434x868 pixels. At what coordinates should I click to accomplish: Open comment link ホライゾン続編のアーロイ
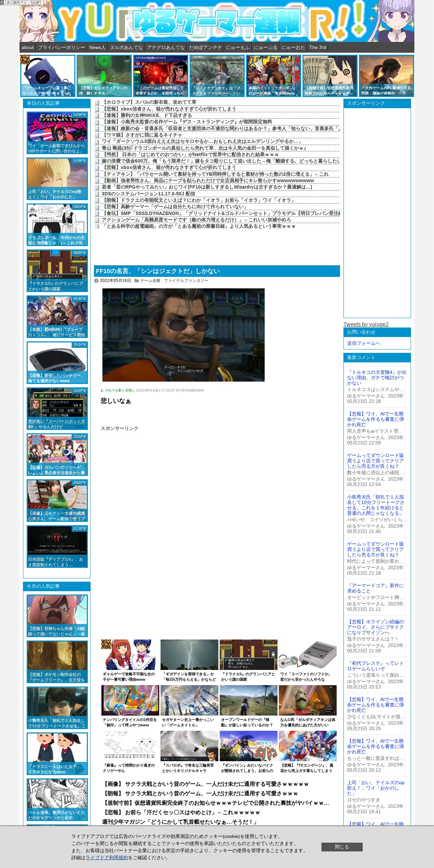point(376,627)
